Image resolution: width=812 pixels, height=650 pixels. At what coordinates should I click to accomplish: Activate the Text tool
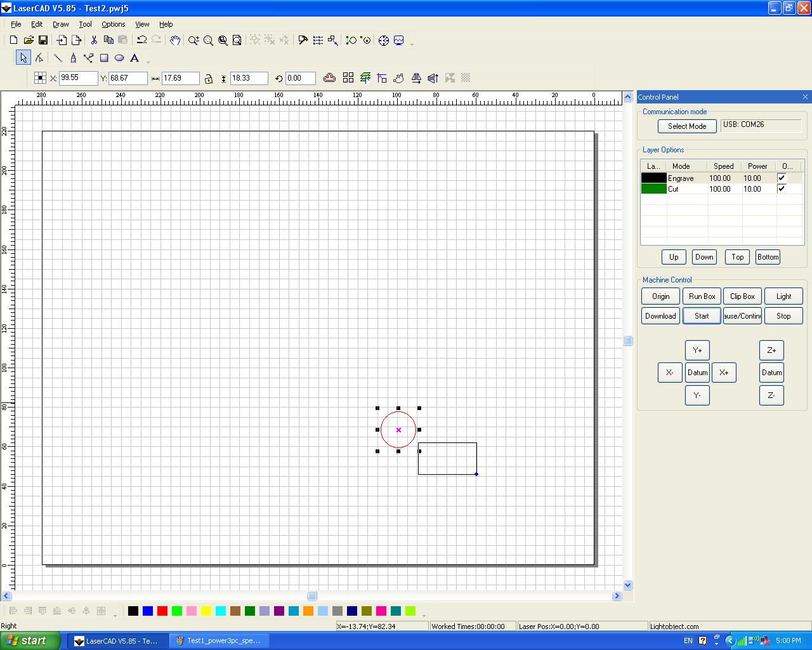click(134, 58)
